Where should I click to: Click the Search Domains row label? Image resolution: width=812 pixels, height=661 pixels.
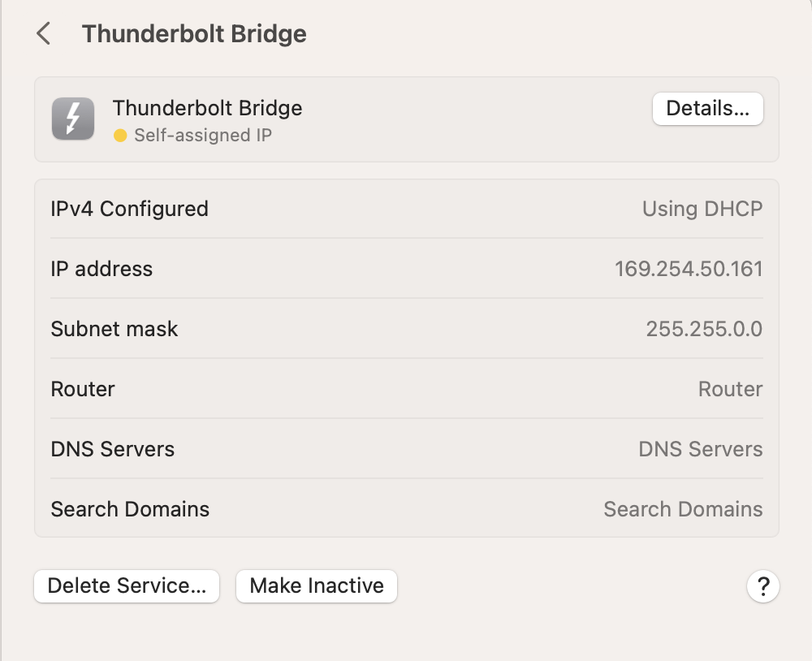[130, 509]
